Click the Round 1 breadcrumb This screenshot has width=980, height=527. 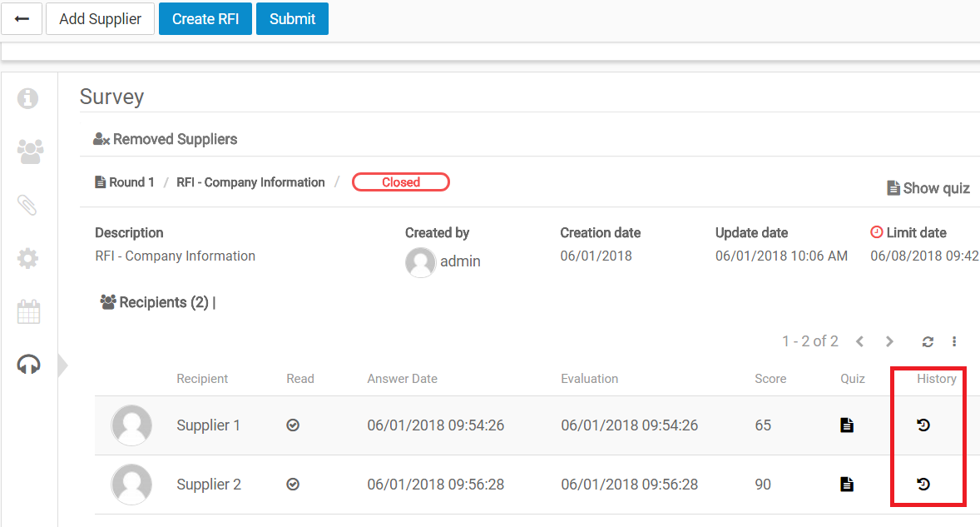[125, 182]
